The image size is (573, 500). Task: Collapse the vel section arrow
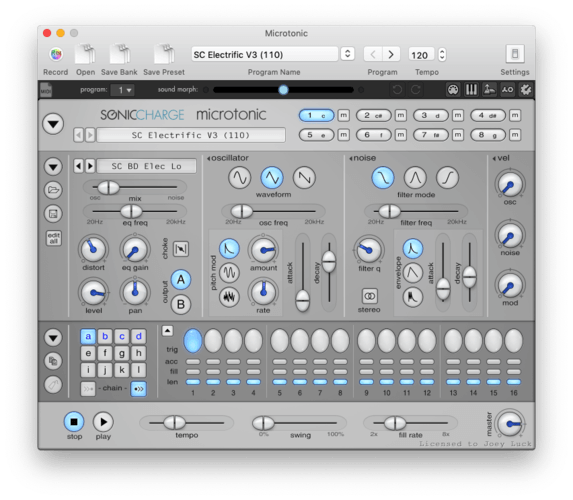tap(494, 158)
